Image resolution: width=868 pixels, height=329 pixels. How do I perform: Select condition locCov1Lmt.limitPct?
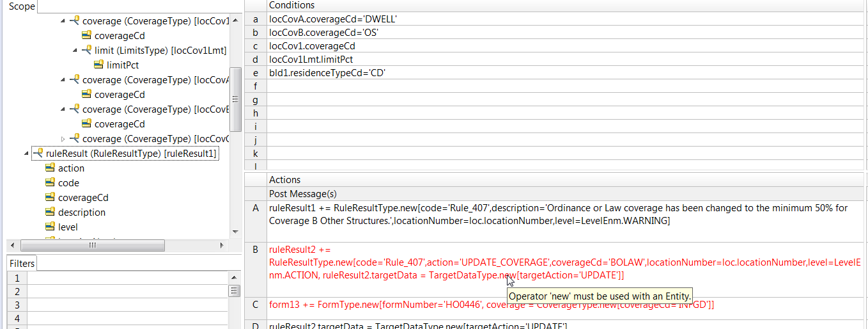pos(565,59)
